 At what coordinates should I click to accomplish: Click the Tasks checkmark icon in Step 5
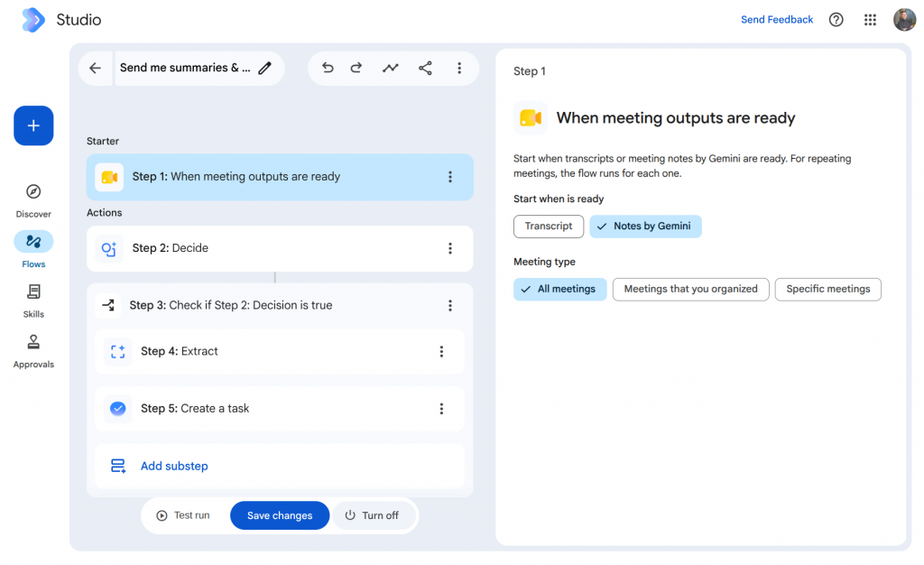(x=118, y=409)
